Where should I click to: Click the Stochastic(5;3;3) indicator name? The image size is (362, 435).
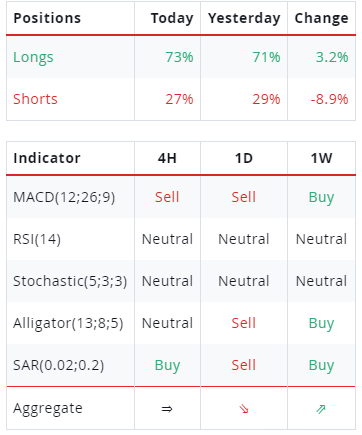(x=70, y=281)
